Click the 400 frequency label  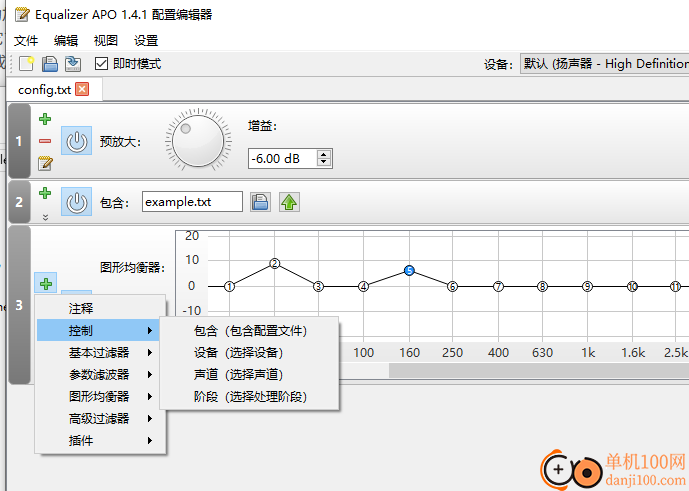[498, 353]
